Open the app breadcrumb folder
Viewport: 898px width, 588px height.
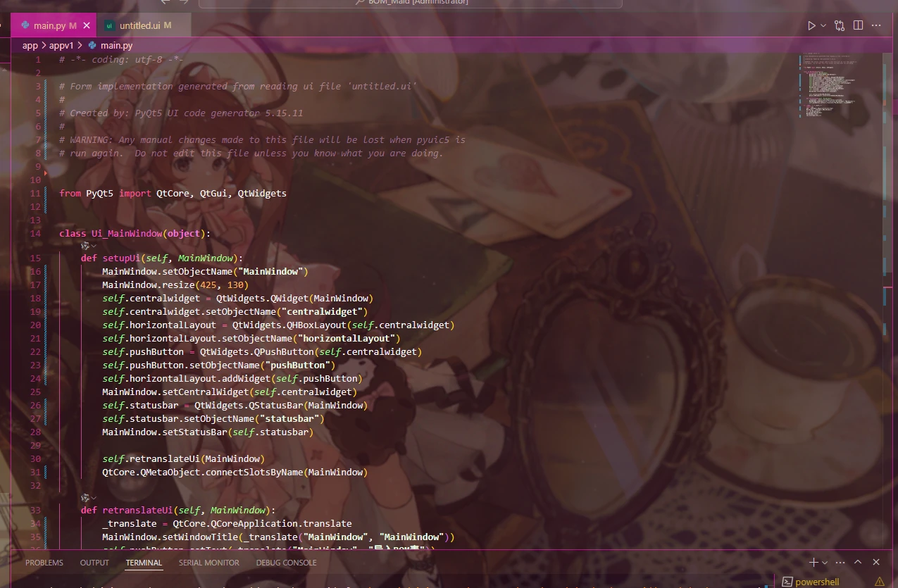click(30, 45)
